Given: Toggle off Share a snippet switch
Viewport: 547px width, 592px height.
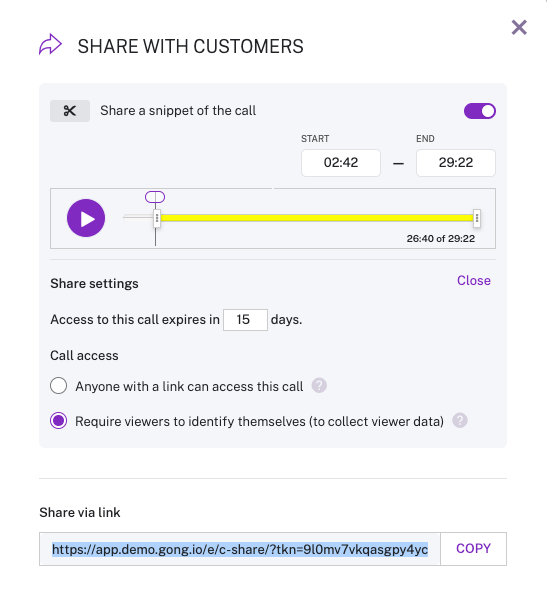Looking at the screenshot, I should [480, 111].
